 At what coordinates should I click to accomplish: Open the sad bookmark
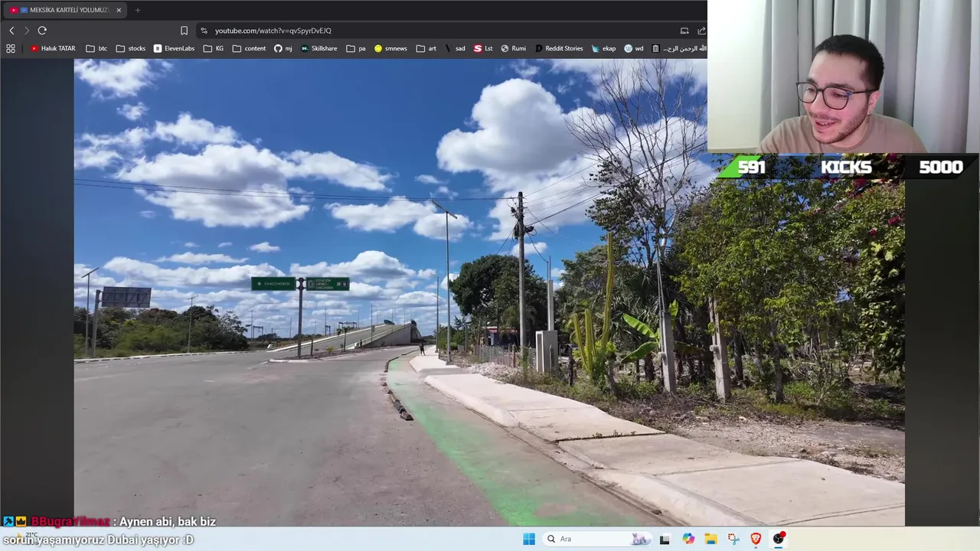[x=455, y=48]
